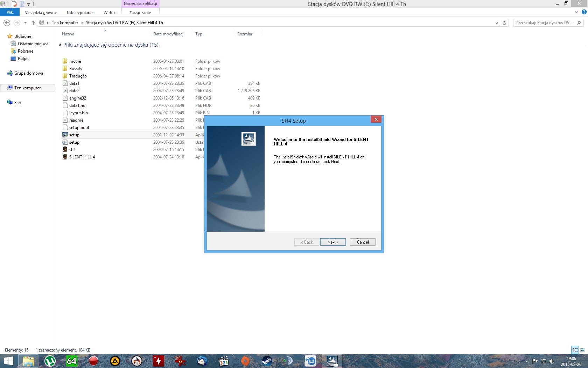Viewport: 588px width, 368px height.
Task: Select the readme file
Action: tap(76, 120)
